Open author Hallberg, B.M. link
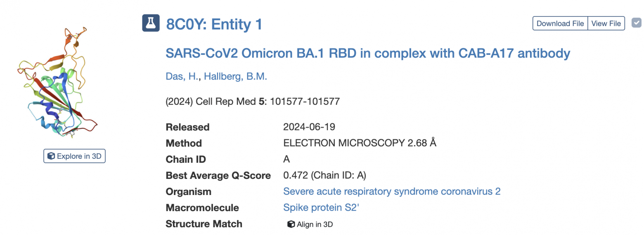 point(236,77)
